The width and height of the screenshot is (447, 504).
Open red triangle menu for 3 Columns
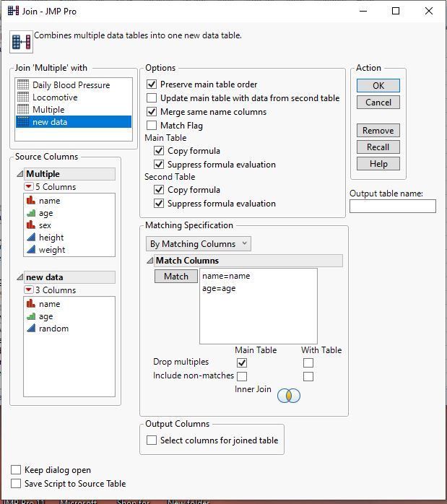pyautogui.click(x=29, y=290)
